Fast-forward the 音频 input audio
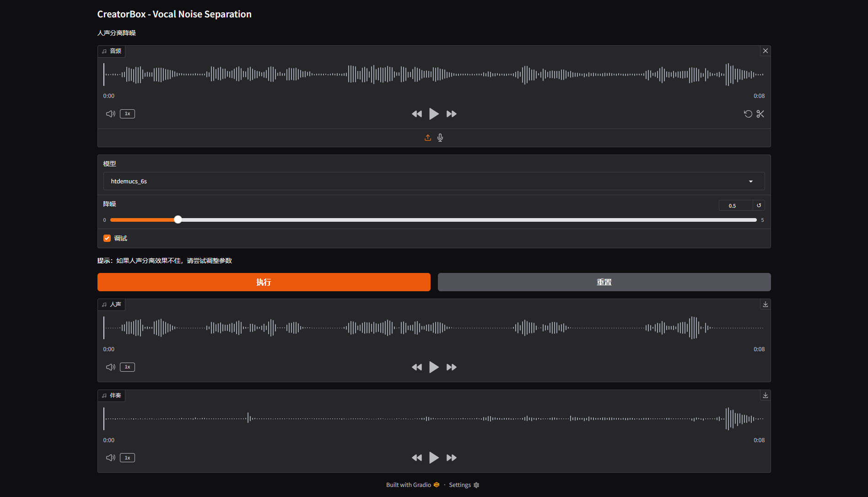 452,114
